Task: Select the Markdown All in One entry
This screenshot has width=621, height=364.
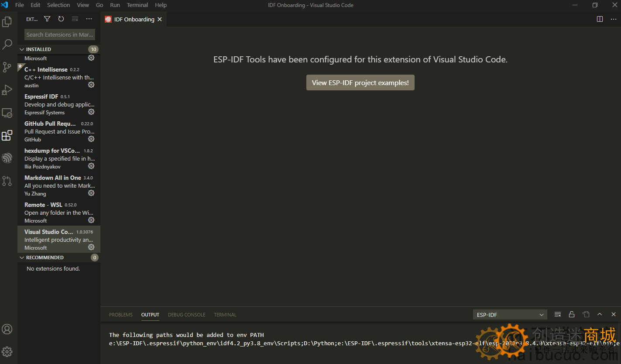Action: pos(59,185)
